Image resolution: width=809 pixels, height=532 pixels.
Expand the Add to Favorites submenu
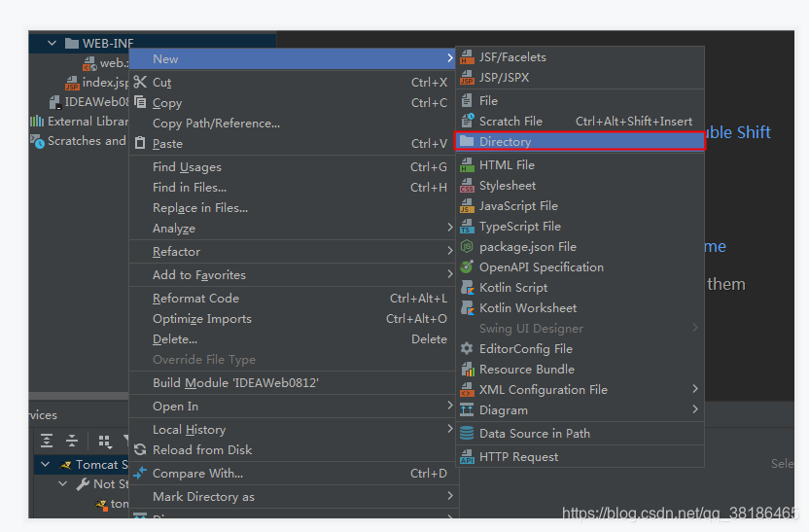(x=449, y=274)
